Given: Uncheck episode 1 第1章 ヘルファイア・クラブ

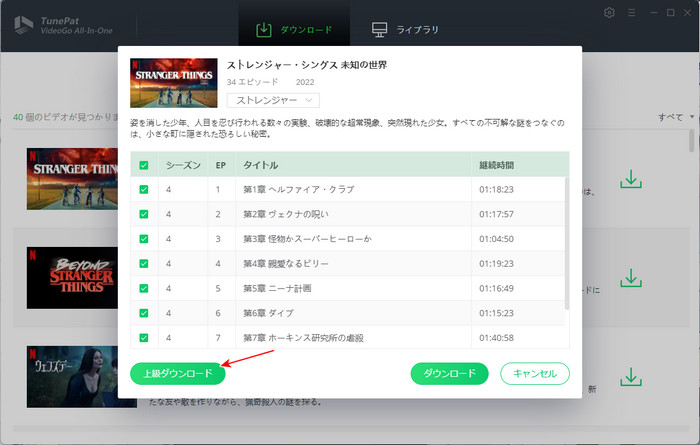Looking at the screenshot, I should pos(144,189).
